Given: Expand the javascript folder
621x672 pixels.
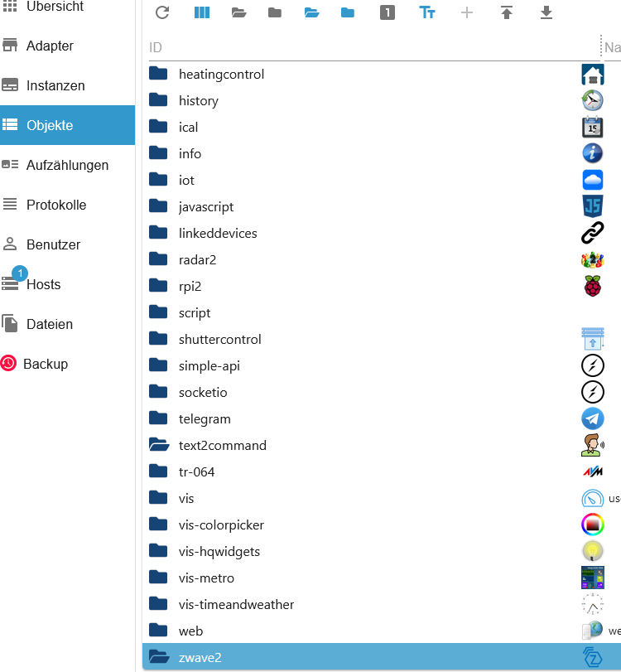Looking at the screenshot, I should 158,206.
